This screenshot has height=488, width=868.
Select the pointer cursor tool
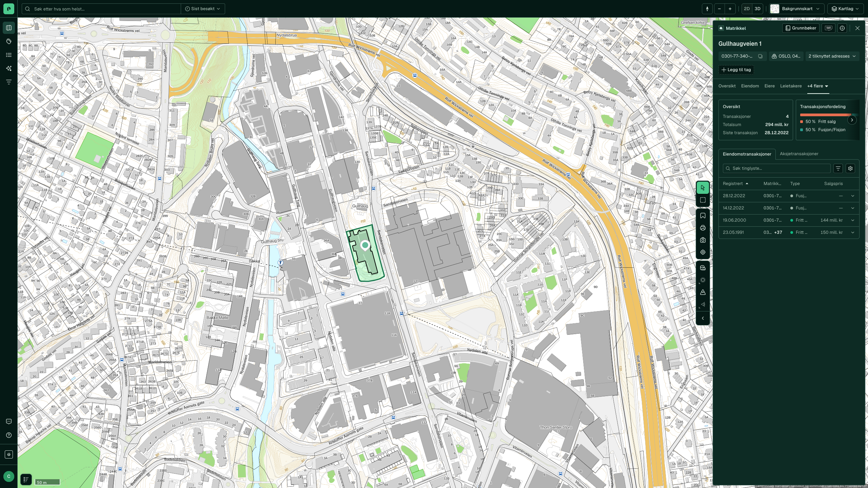pyautogui.click(x=703, y=188)
